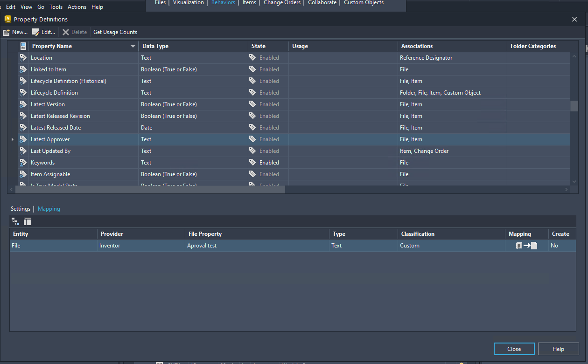This screenshot has width=588, height=364.
Task: Click the No value in Create column
Action: tap(562, 246)
